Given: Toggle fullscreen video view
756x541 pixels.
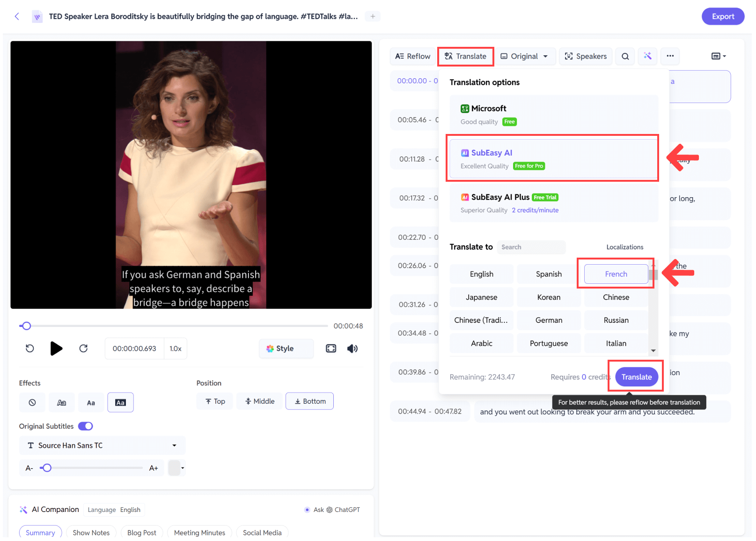Looking at the screenshot, I should click(331, 348).
